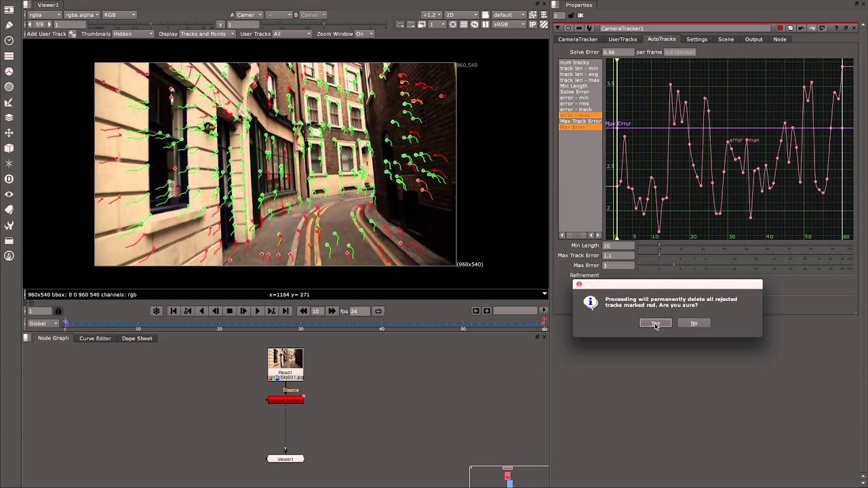Jump to the last frame
This screenshot has width=868, height=488.
(285, 311)
